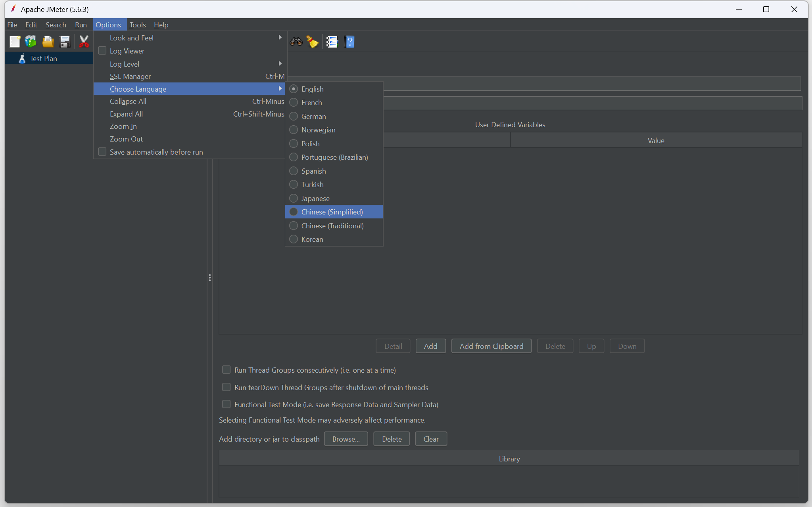Open SSL Manager menu entry
This screenshot has width=812, height=507.
click(190, 77)
